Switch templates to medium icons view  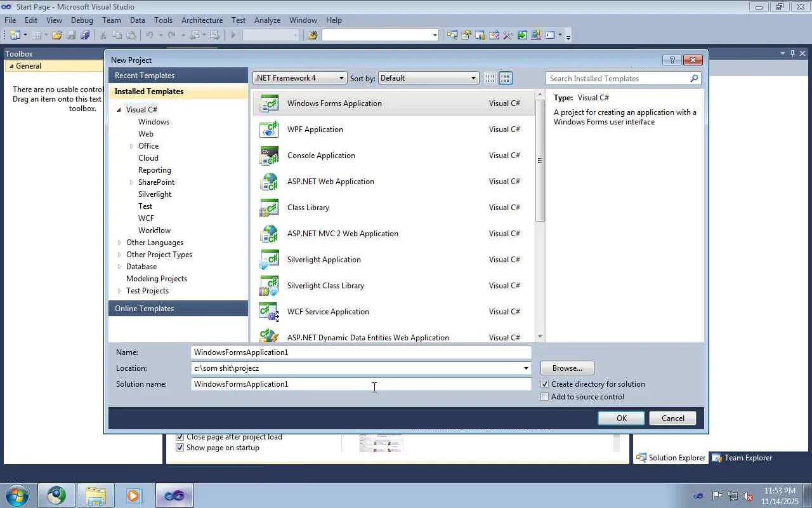pyautogui.click(x=506, y=78)
